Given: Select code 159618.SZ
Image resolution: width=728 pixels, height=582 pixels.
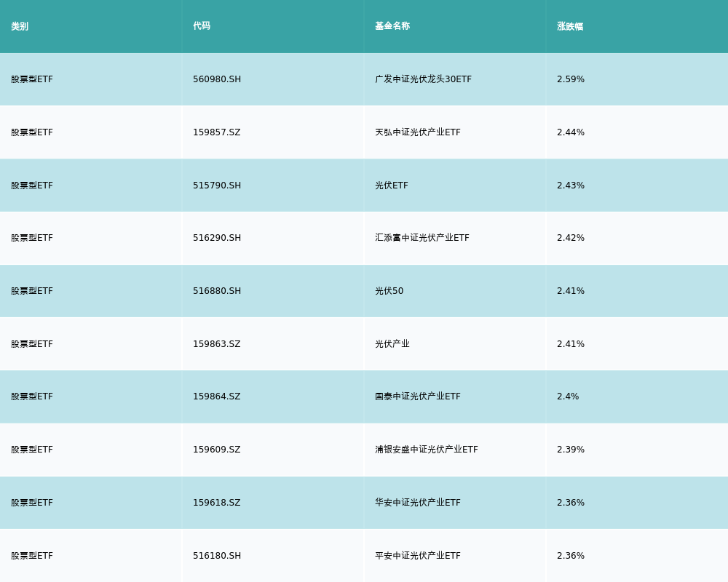Looking at the screenshot, I should tap(217, 503).
